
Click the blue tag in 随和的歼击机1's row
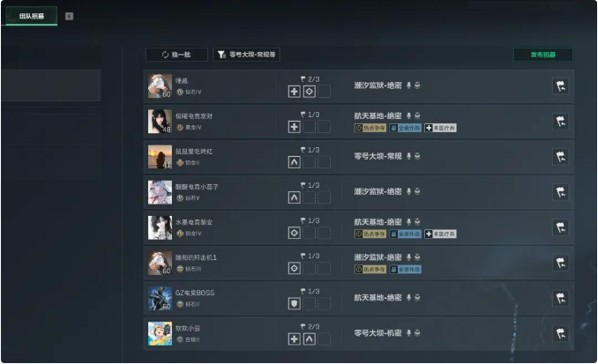tap(406, 269)
